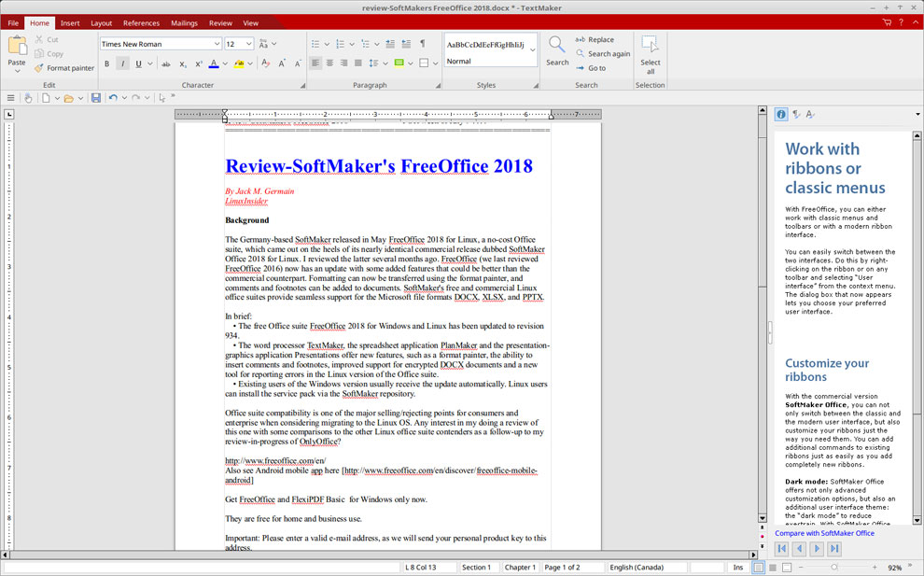
Task: Click the strikethrough formatting icon
Action: 166,63
